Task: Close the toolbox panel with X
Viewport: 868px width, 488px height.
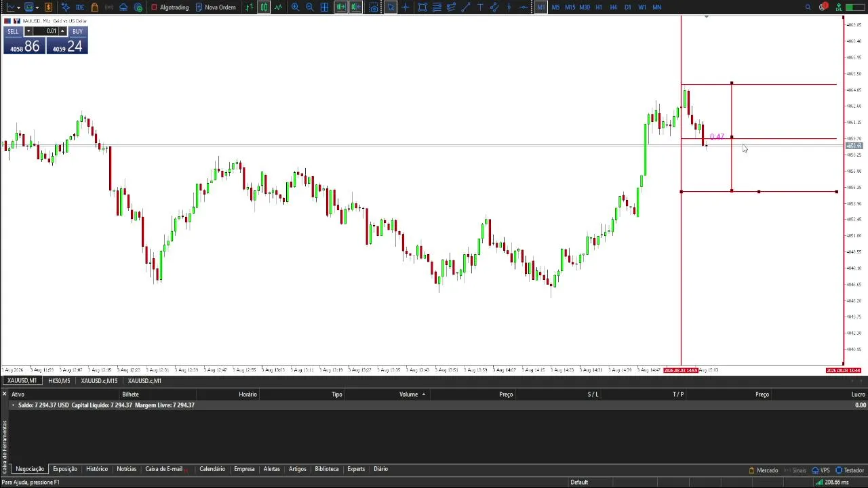Action: click(4, 394)
